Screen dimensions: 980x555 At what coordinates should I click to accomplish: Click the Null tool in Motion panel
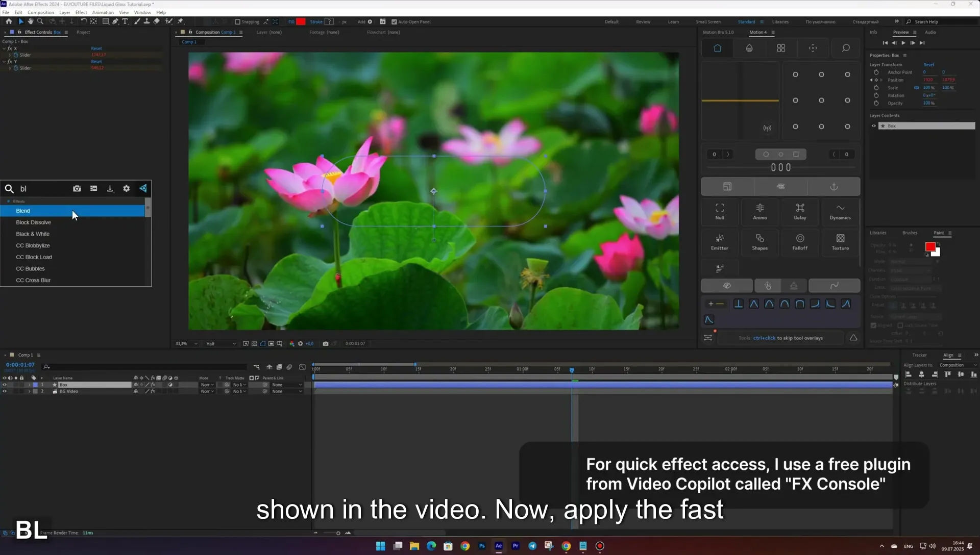[720, 211]
